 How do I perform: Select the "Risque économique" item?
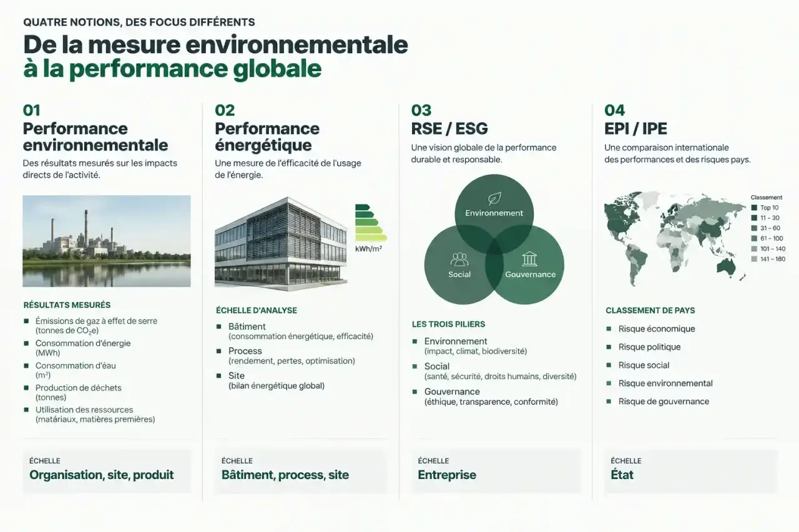(657, 329)
